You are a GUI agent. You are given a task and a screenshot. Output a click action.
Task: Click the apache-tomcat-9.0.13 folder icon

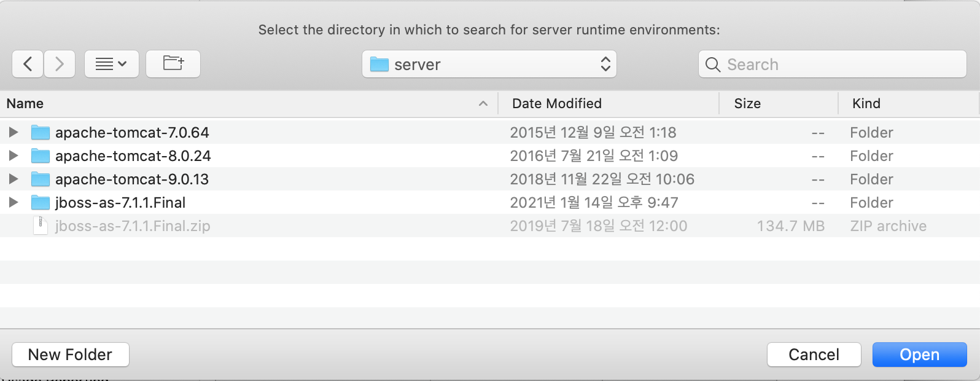(x=41, y=179)
